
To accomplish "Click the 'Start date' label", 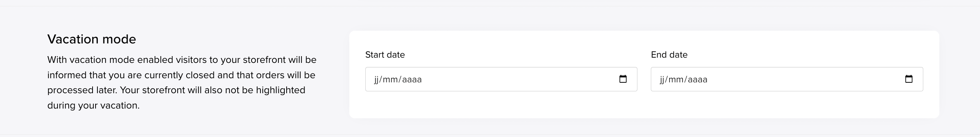I will [x=385, y=55].
